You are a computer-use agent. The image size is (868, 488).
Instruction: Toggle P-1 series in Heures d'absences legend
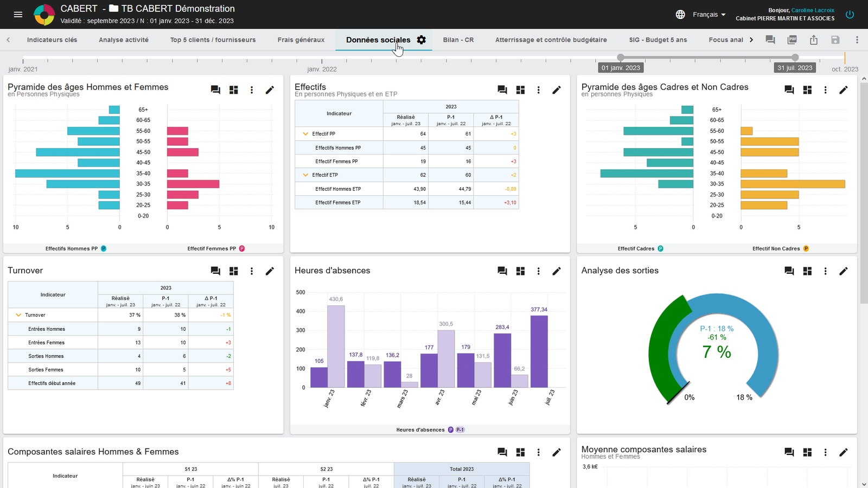(x=460, y=430)
